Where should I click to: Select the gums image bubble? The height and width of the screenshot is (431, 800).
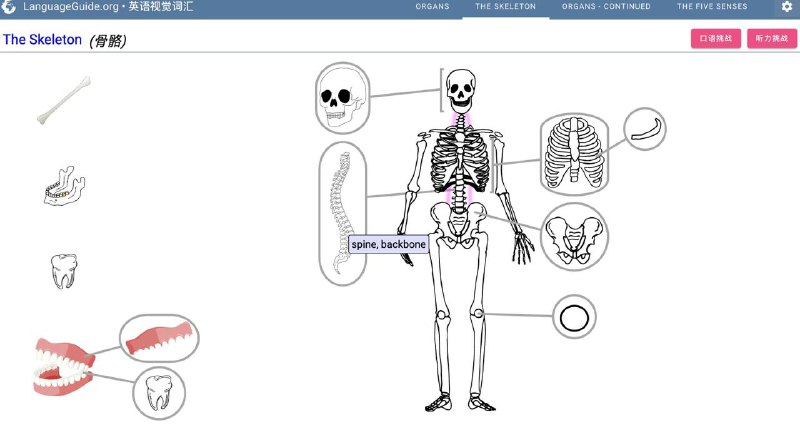(159, 338)
